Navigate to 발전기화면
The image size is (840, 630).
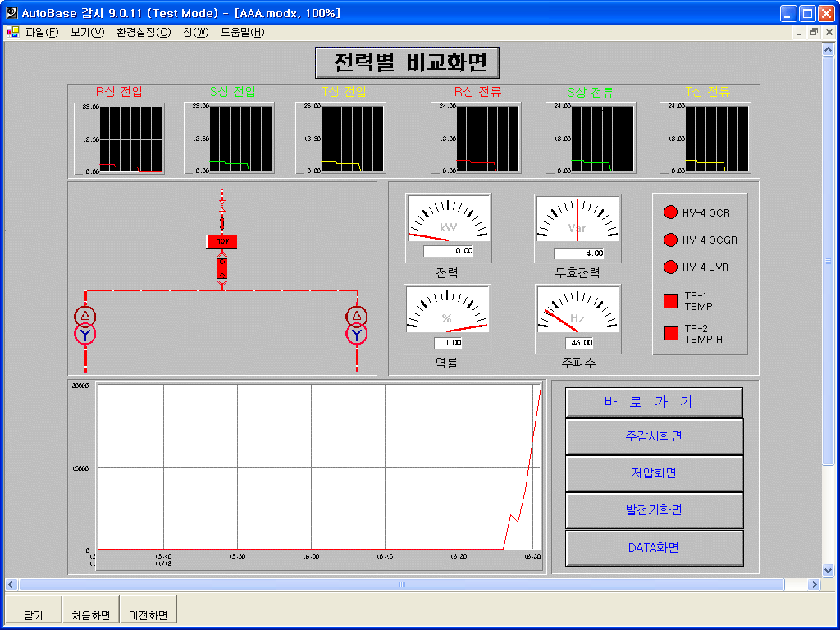pyautogui.click(x=654, y=510)
